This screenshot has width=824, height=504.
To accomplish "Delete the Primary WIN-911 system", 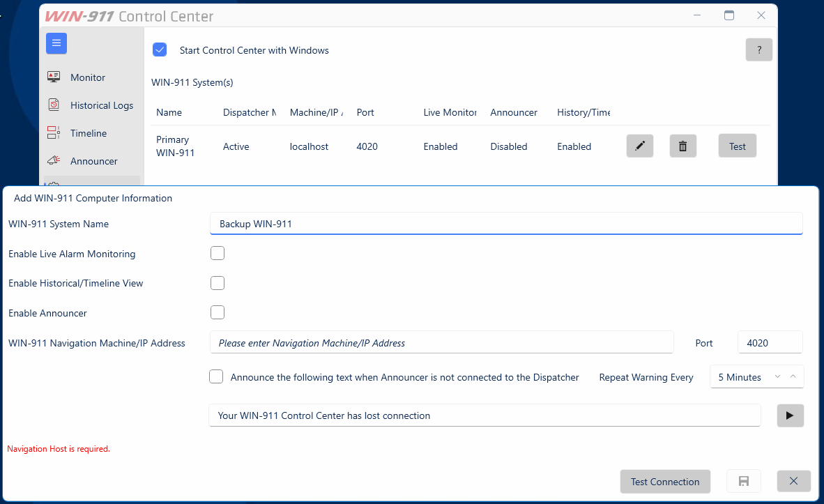I will point(682,146).
